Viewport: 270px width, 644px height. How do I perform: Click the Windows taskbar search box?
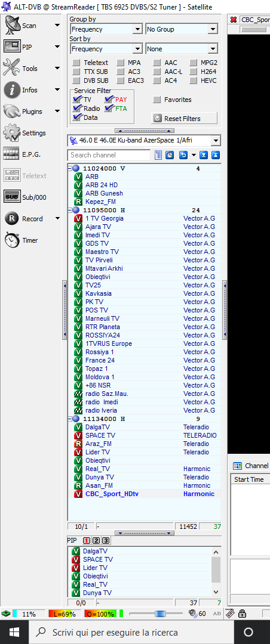click(x=132, y=632)
